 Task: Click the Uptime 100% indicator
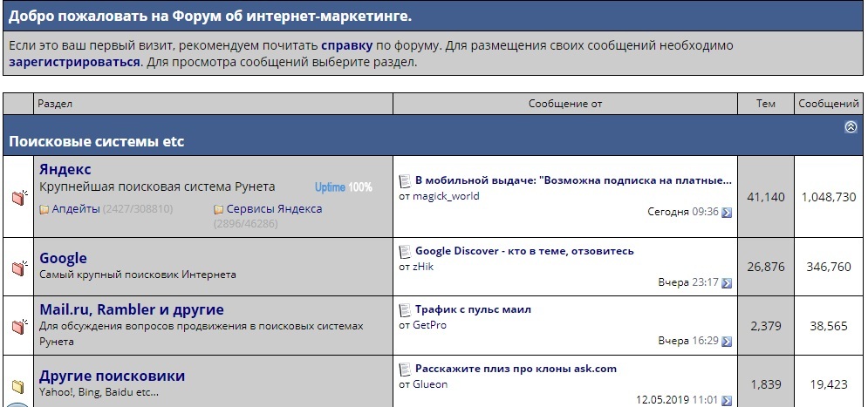(x=344, y=187)
